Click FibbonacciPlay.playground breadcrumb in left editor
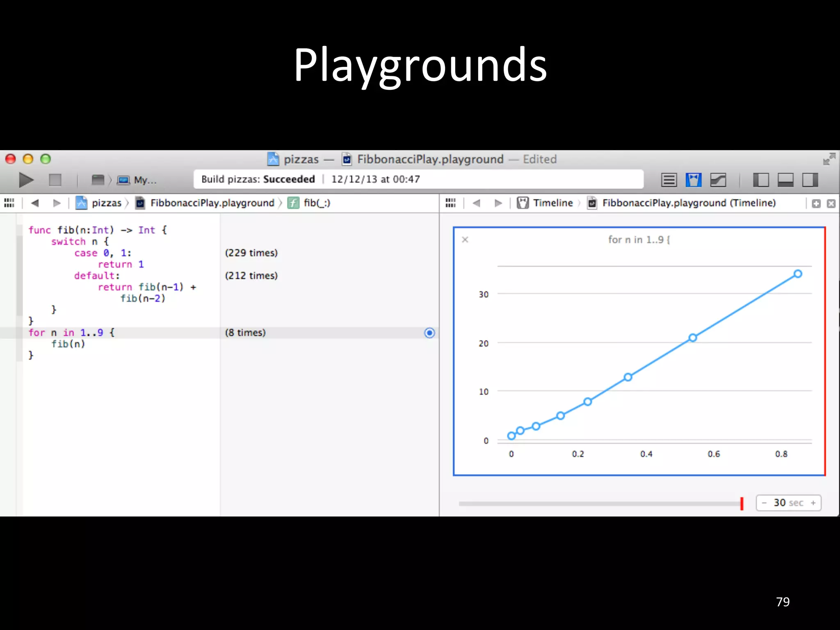840x630 pixels. pos(212,203)
